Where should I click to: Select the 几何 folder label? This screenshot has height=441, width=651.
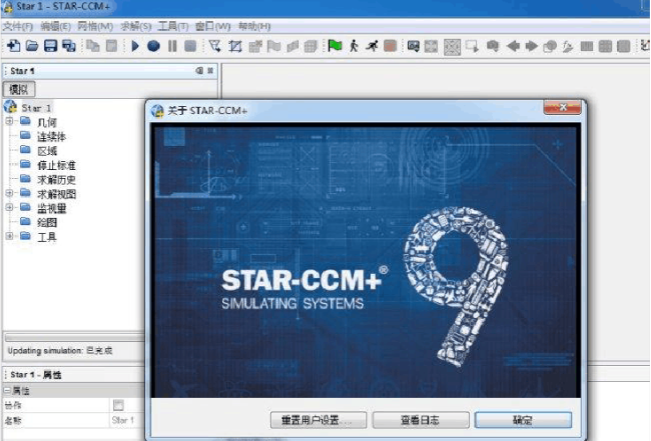pyautogui.click(x=47, y=122)
